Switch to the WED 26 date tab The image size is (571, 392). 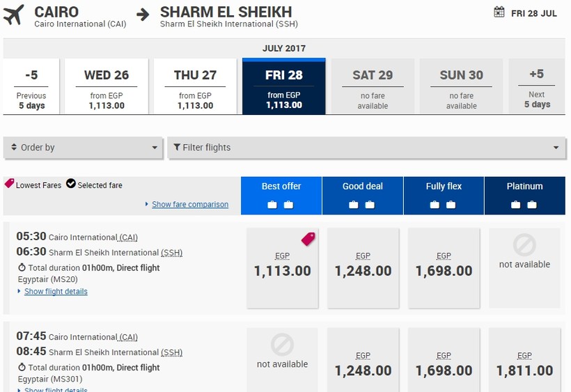tap(107, 86)
